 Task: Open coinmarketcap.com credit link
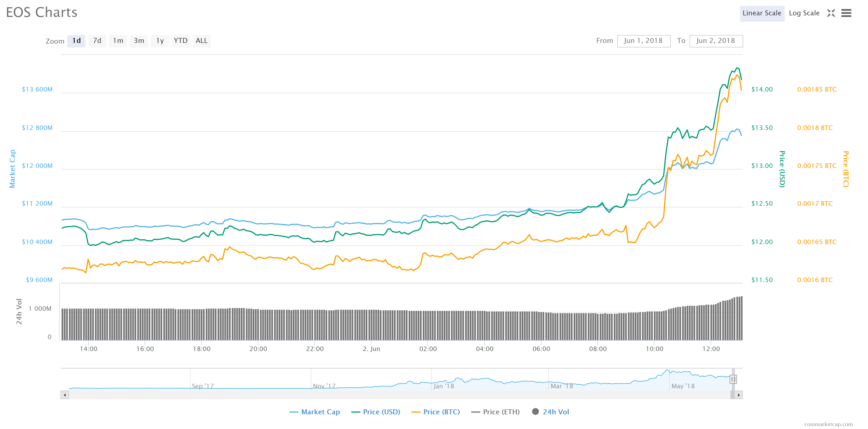(828, 424)
